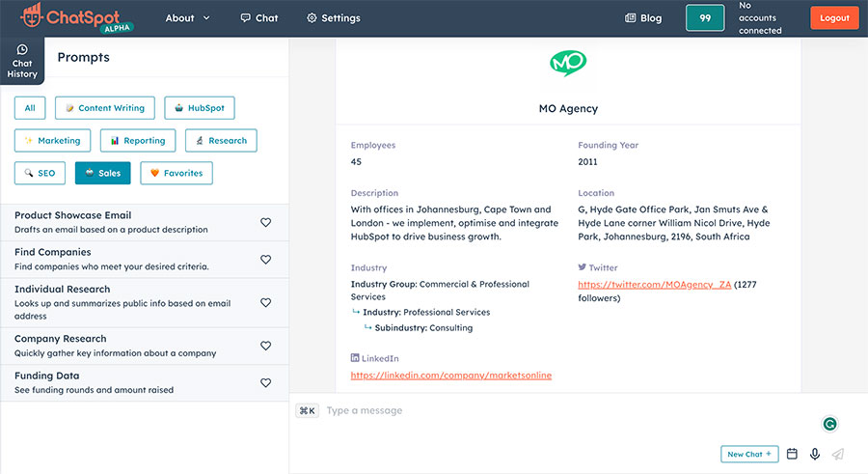This screenshot has height=474, width=868.
Task: Click the Prompts heading
Action: point(84,57)
